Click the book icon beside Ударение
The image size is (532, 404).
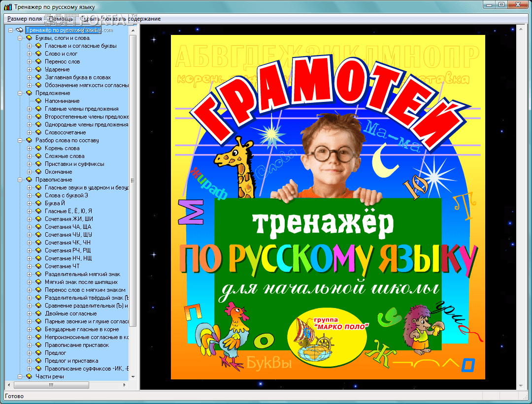[x=39, y=69]
